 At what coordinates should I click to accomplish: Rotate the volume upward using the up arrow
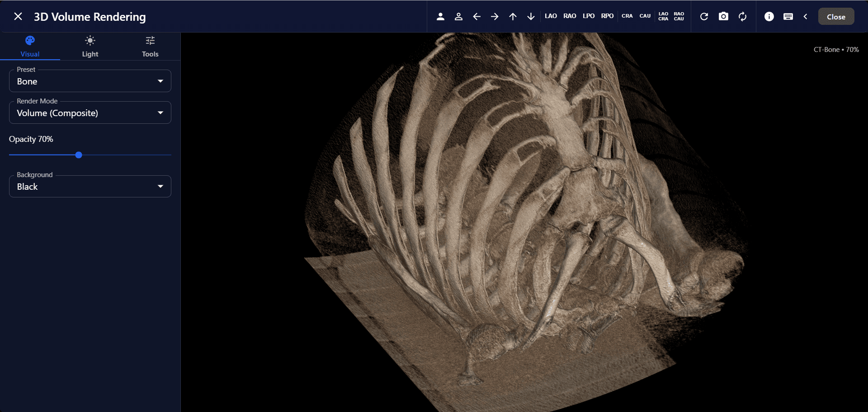(x=513, y=16)
